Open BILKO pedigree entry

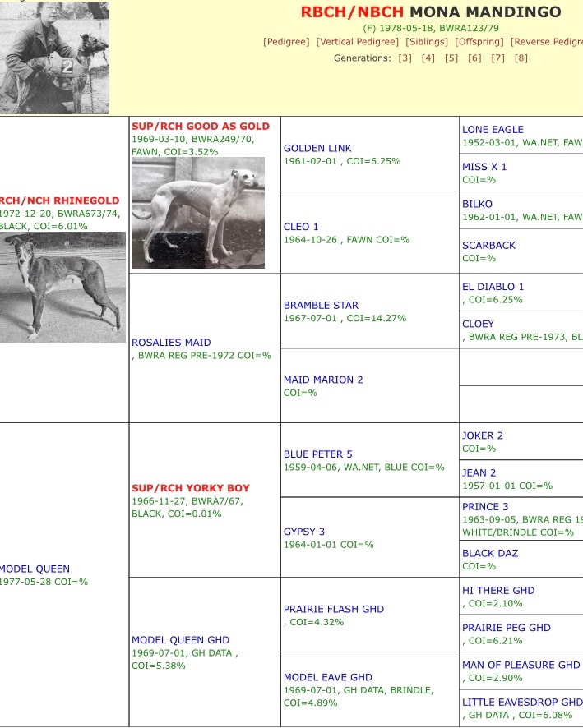click(x=477, y=204)
